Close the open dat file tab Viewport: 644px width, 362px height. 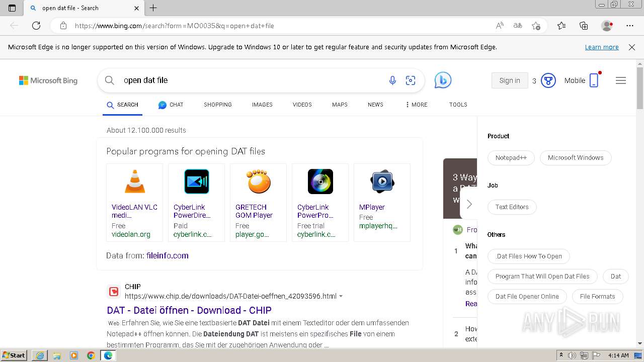point(137,8)
